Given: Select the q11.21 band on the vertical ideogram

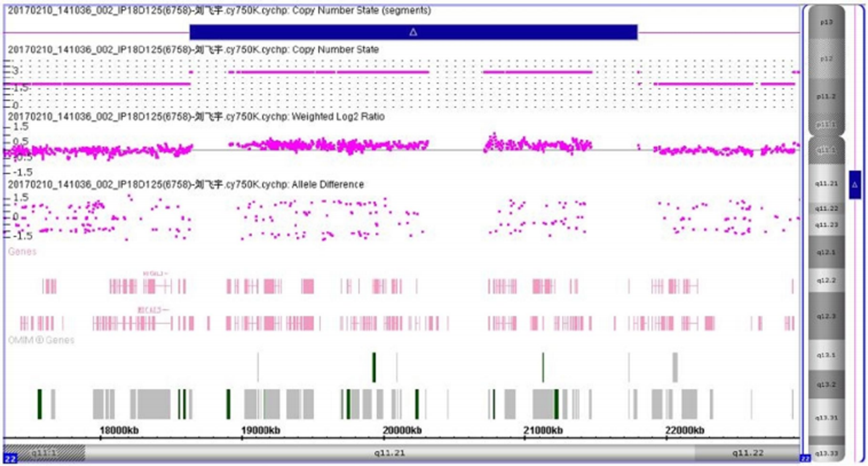Looking at the screenshot, I should [x=827, y=183].
